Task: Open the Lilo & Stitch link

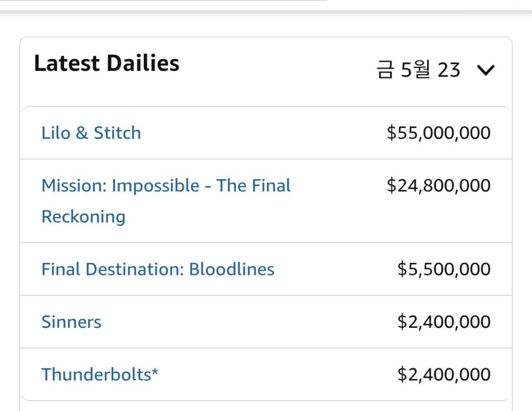Action: 91,132
